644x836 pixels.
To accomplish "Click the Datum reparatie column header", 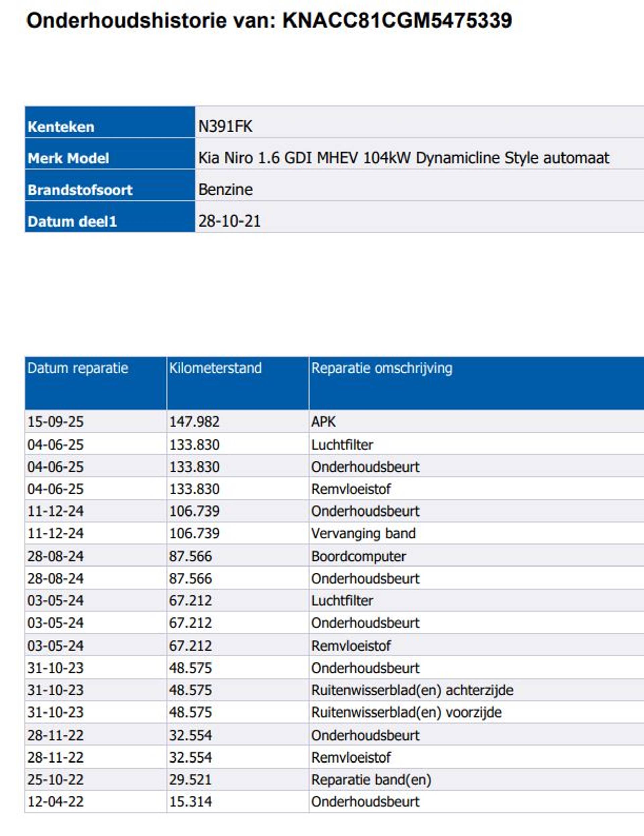I will coord(78,368).
